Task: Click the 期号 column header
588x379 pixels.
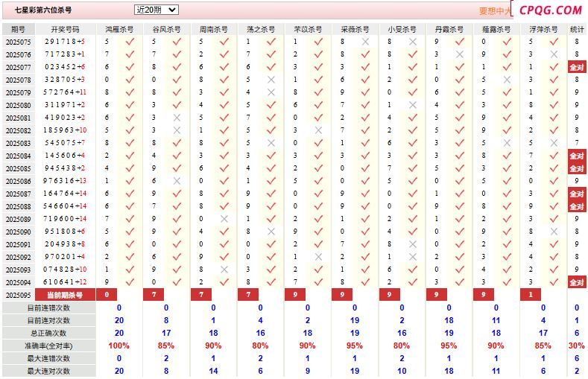Action: [x=19, y=29]
